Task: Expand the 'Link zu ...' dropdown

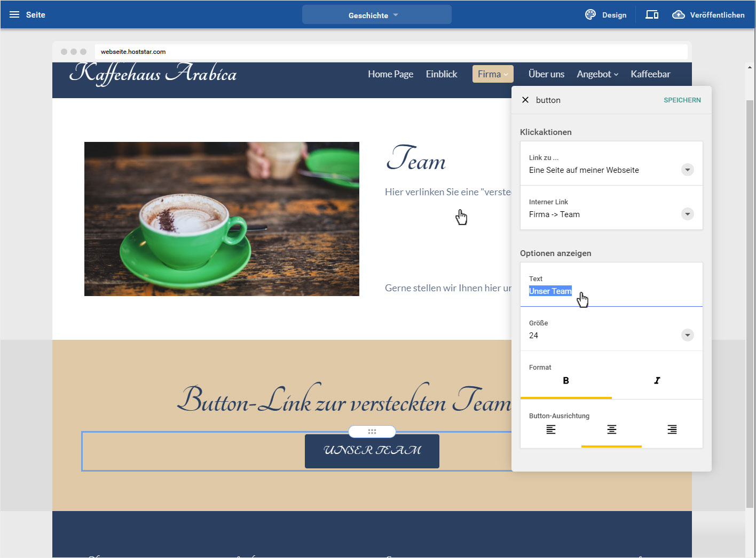Action: click(688, 170)
